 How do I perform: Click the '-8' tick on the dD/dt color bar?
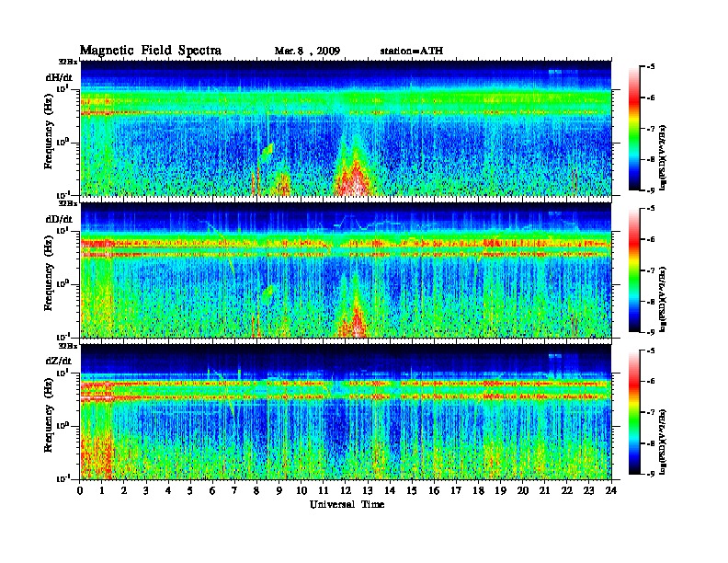pos(651,301)
